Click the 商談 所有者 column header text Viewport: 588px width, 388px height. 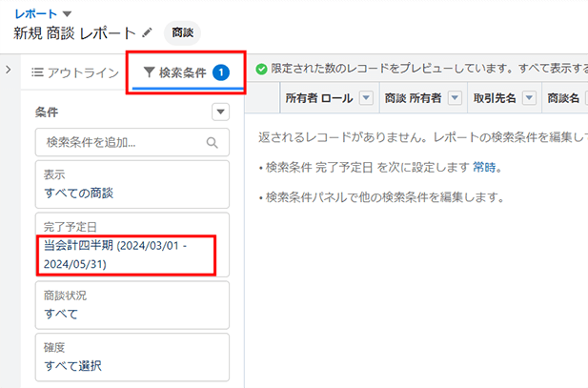click(413, 98)
